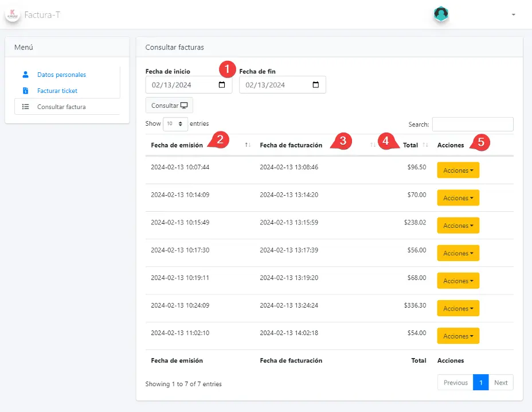The height and width of the screenshot is (412, 532).
Task: Click sort arrows on Total column
Action: point(425,145)
